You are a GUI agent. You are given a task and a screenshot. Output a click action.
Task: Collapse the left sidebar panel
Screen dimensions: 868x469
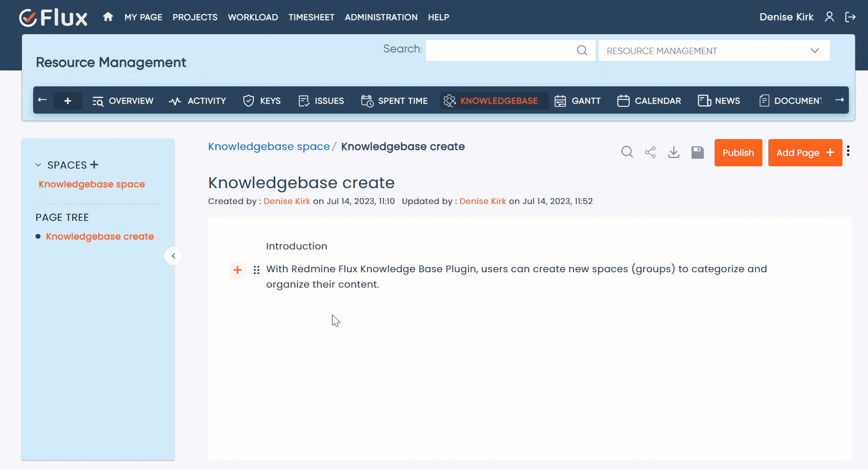pyautogui.click(x=173, y=256)
